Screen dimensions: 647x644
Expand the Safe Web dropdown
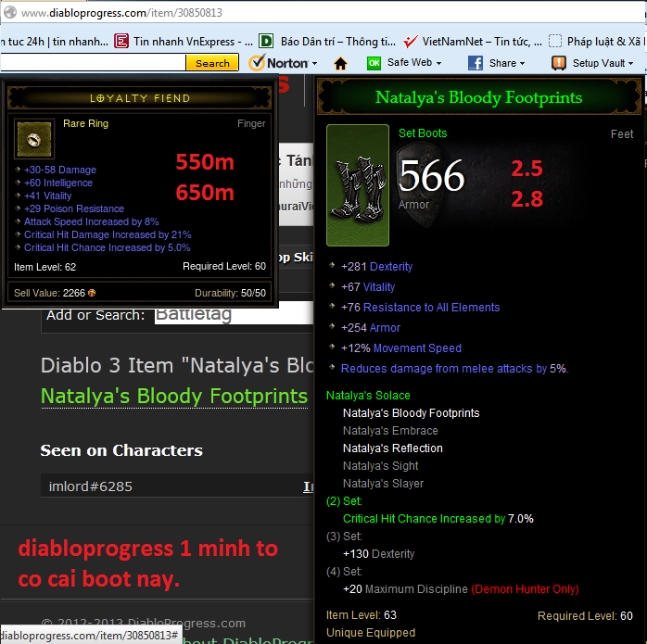(439, 64)
